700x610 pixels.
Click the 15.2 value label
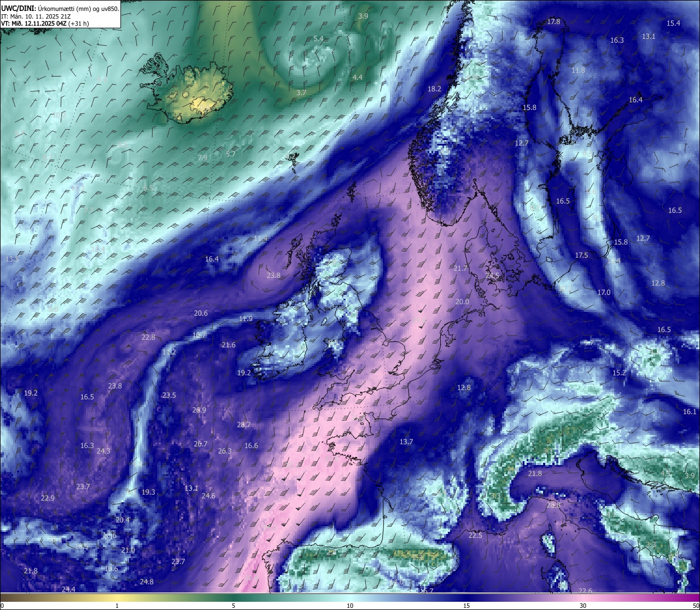click(619, 373)
